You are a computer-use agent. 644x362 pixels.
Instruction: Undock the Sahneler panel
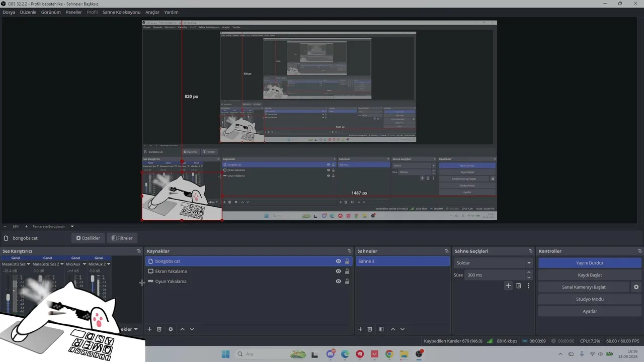pos(446,251)
